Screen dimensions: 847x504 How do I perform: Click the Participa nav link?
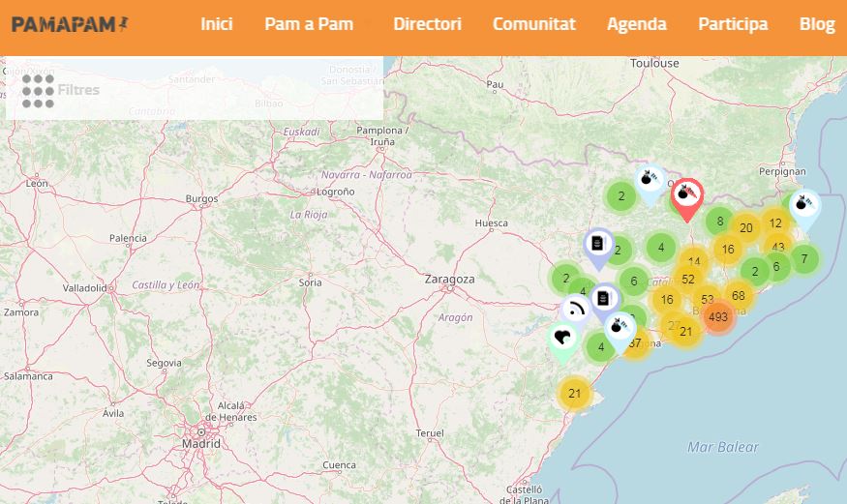[x=733, y=24]
